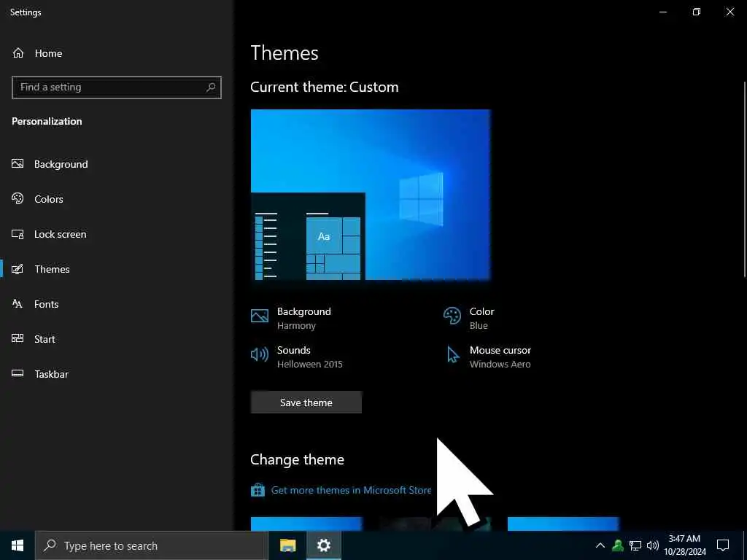
Task: Select the Themes brush icon in sidebar
Action: coord(18,269)
